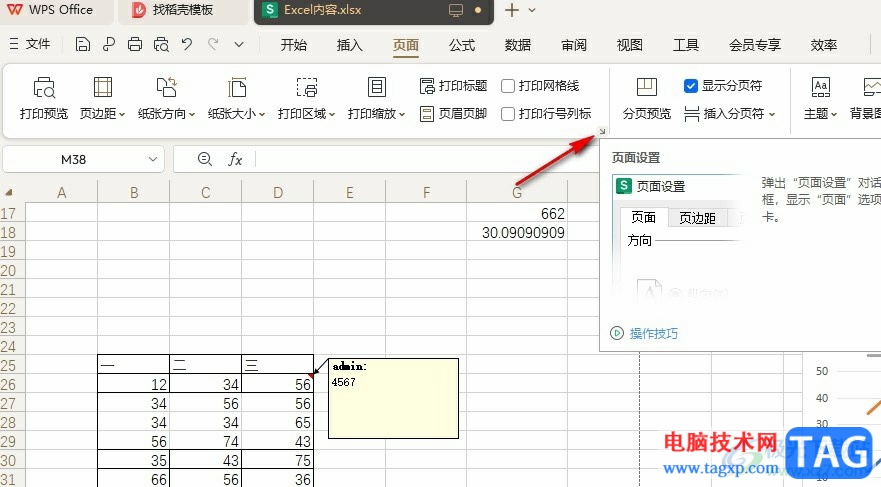Click the Name Box showing M38
The image size is (881, 487).
[x=74, y=160]
